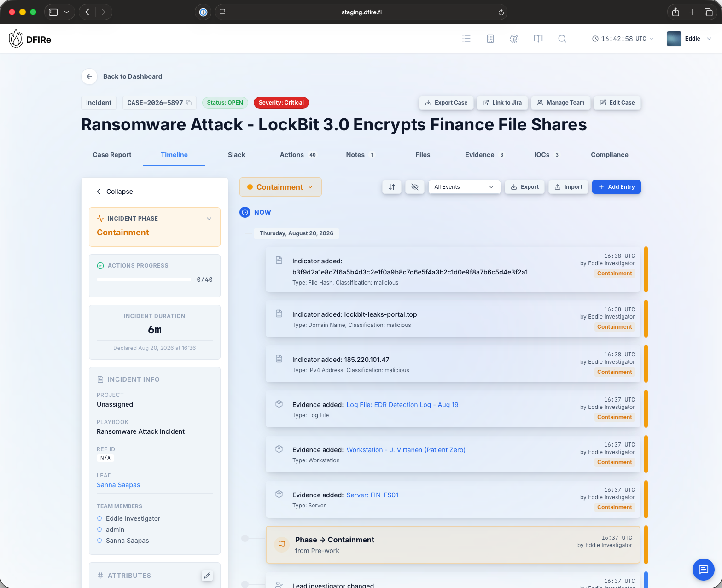722x588 pixels.
Task: Click the back arrow circle button
Action: pos(89,76)
